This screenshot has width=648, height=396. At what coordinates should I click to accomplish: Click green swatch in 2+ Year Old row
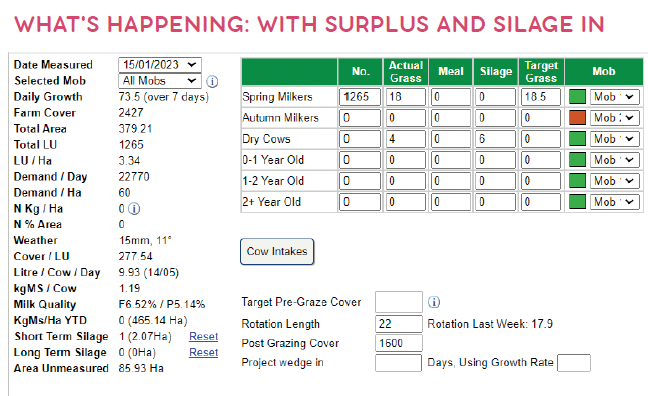coord(577,202)
